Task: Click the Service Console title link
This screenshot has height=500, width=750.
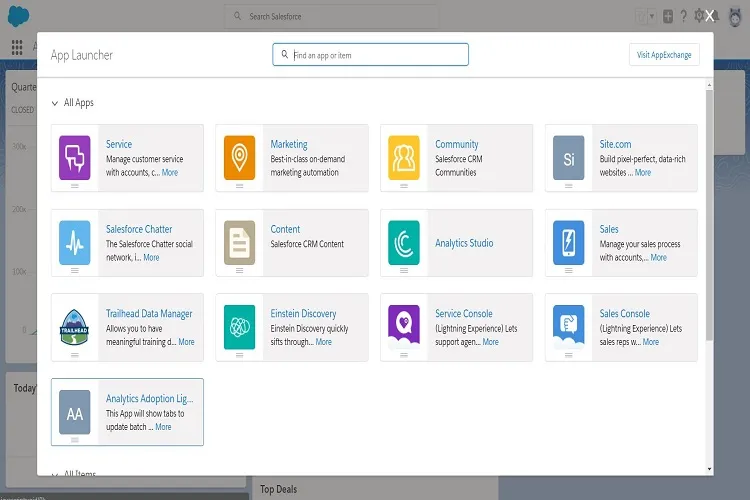Action: tap(463, 313)
